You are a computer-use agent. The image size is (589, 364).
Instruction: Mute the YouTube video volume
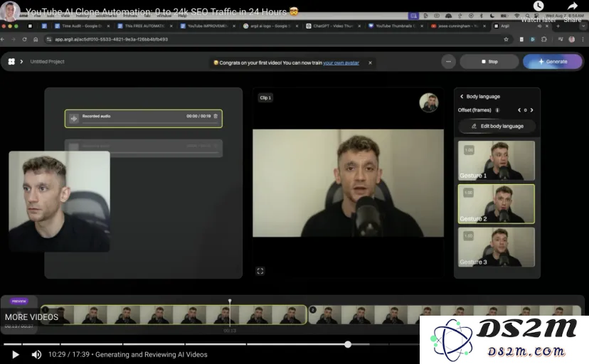[36, 354]
